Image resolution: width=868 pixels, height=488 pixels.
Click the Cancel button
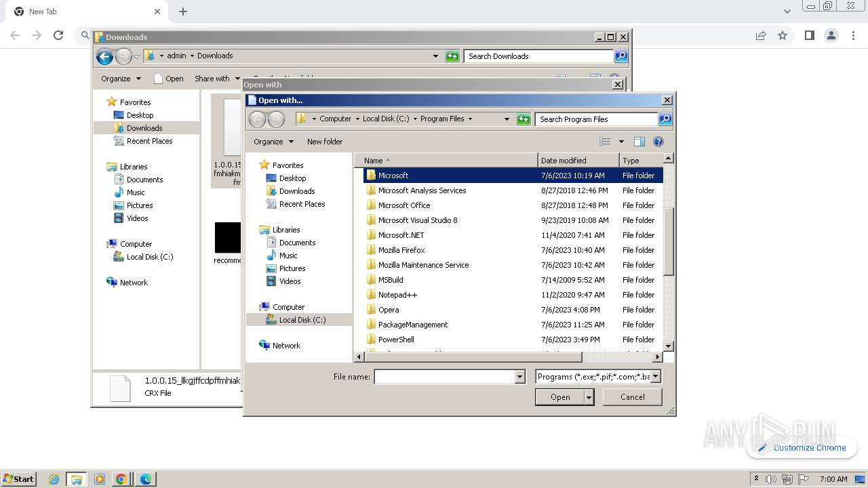pos(632,397)
